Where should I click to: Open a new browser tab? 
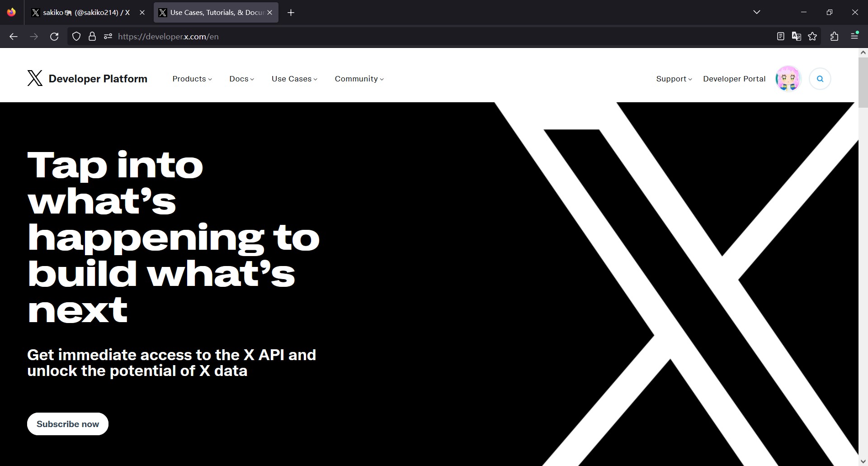(291, 13)
